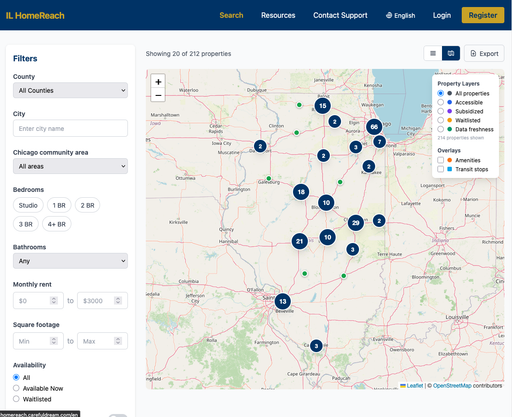Click the maximum monthly rent field
This screenshot has height=417, width=512.
click(x=102, y=301)
